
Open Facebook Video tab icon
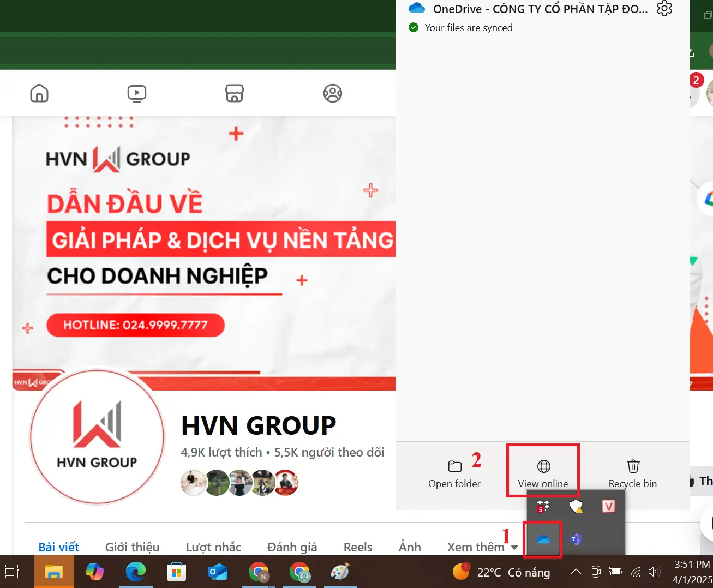point(136,93)
